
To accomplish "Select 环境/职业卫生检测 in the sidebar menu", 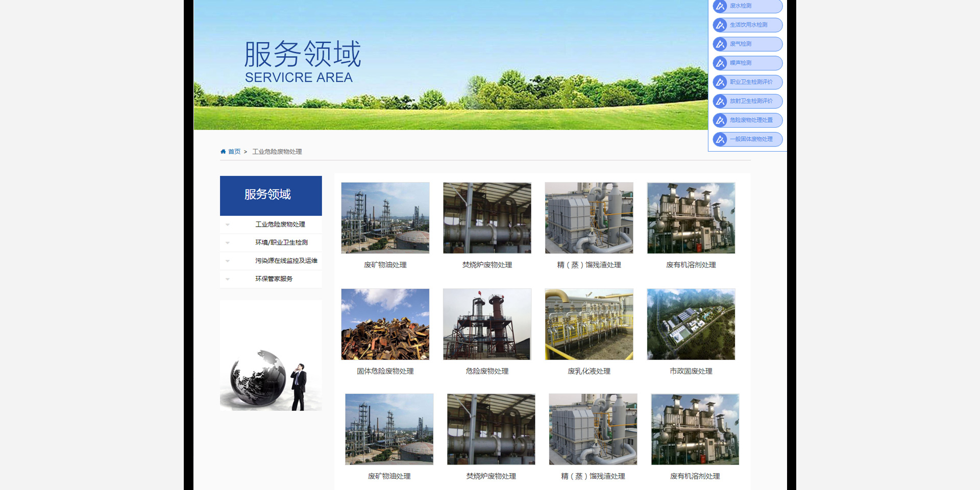I will point(281,242).
